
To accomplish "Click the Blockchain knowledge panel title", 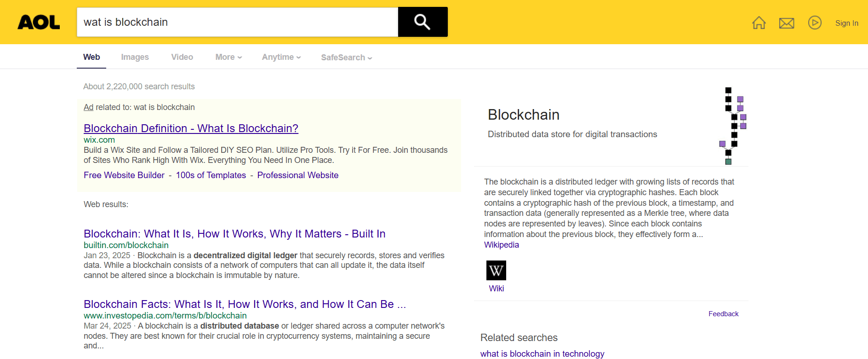I will point(524,115).
